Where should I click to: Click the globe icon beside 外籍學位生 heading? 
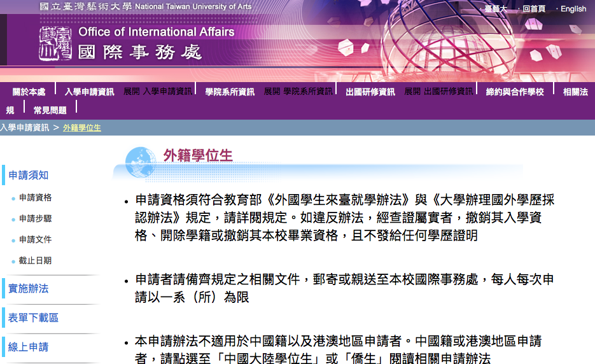pyautogui.click(x=141, y=162)
